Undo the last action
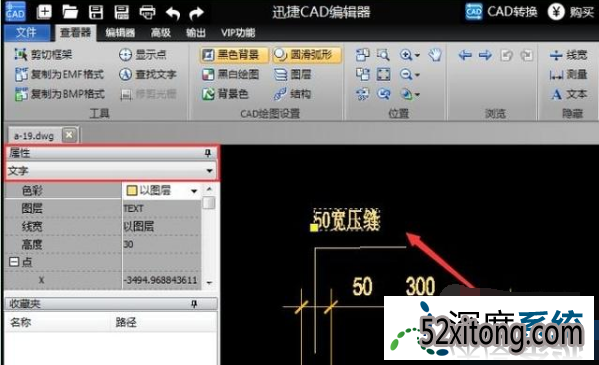Screen dimensions: 599x365 tap(173, 13)
